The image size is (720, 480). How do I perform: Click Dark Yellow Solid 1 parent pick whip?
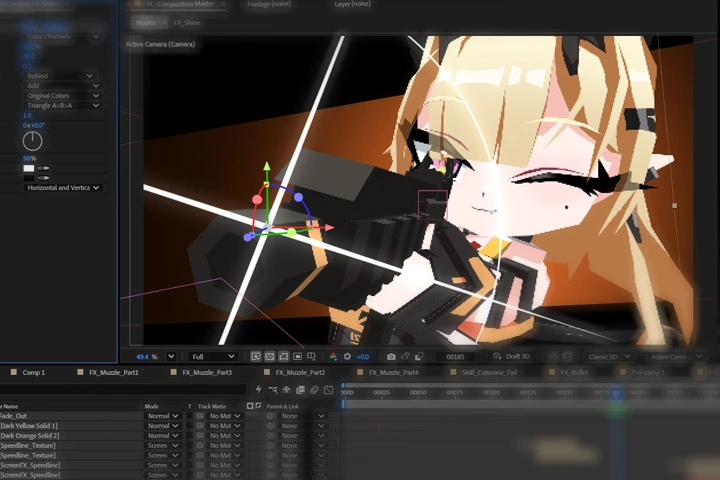click(x=270, y=426)
